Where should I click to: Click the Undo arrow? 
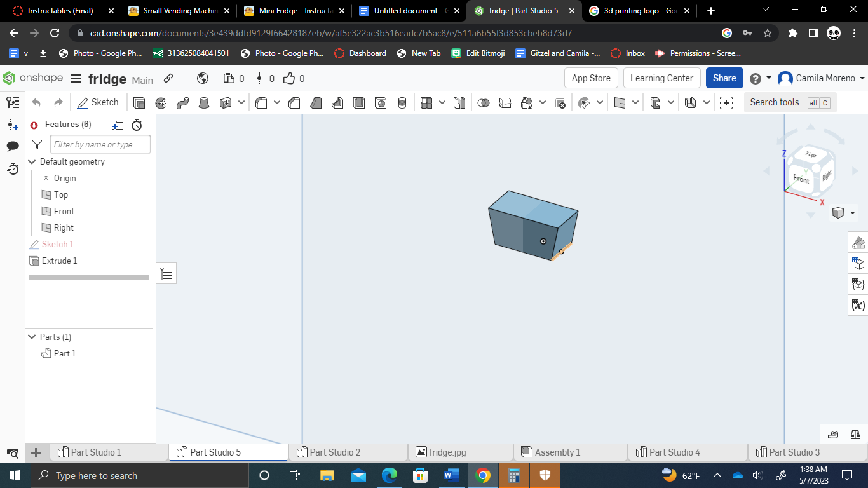[36, 102]
